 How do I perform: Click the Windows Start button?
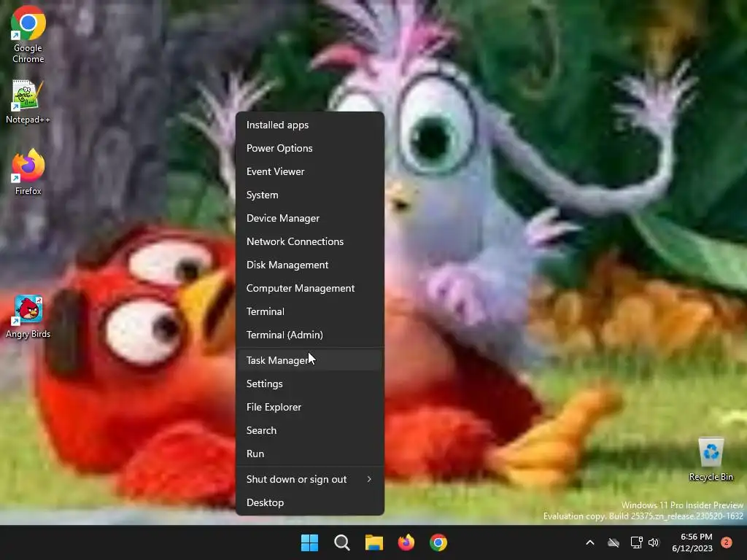(x=309, y=542)
